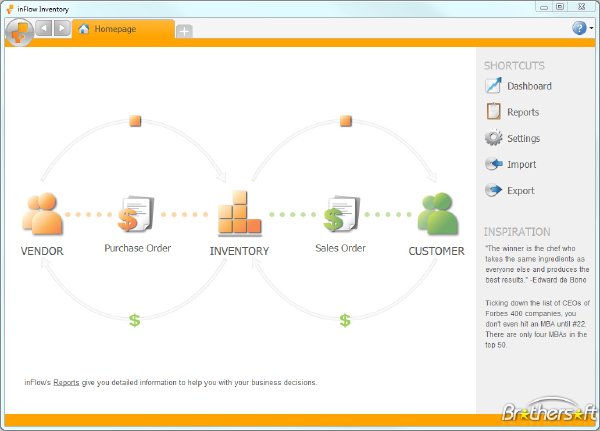
Task: Open the Vendor people icon
Action: point(42,214)
